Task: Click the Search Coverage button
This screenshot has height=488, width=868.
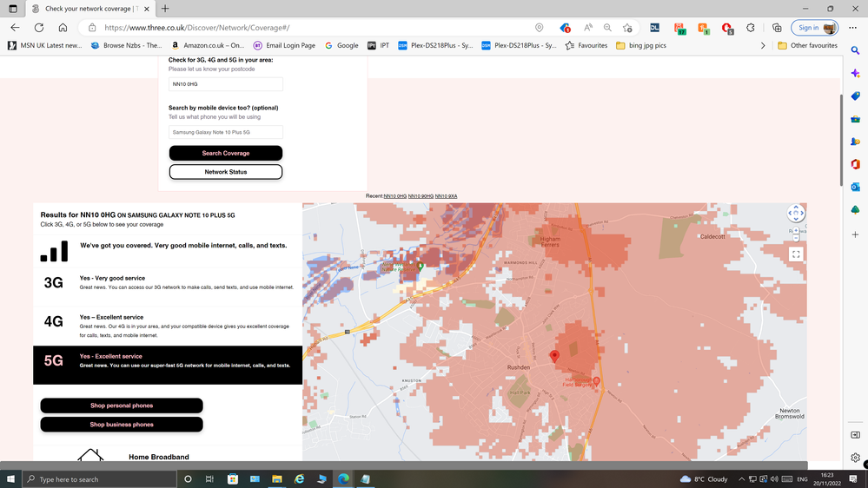Action: point(225,153)
